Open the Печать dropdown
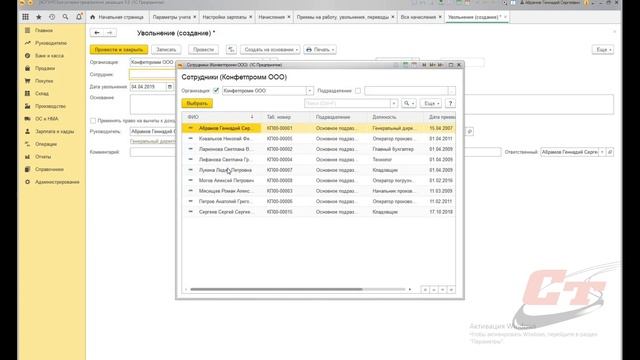Viewport: 640px width, 360px height. pos(320,49)
